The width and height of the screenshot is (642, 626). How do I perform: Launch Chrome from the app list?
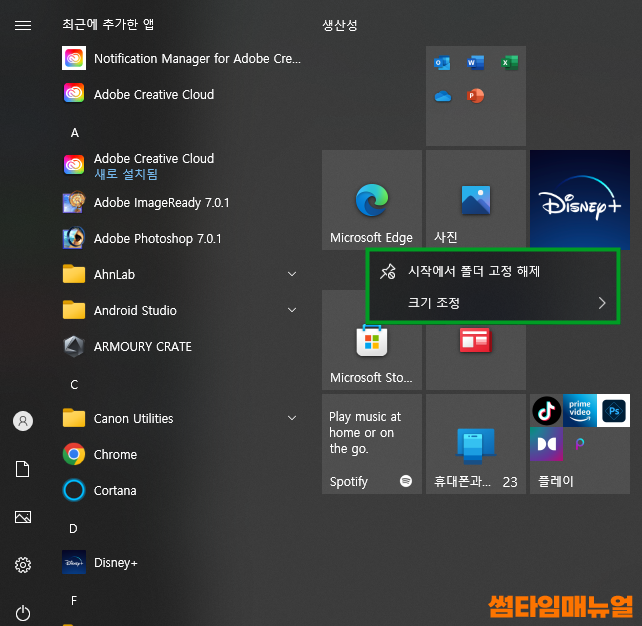click(182, 454)
